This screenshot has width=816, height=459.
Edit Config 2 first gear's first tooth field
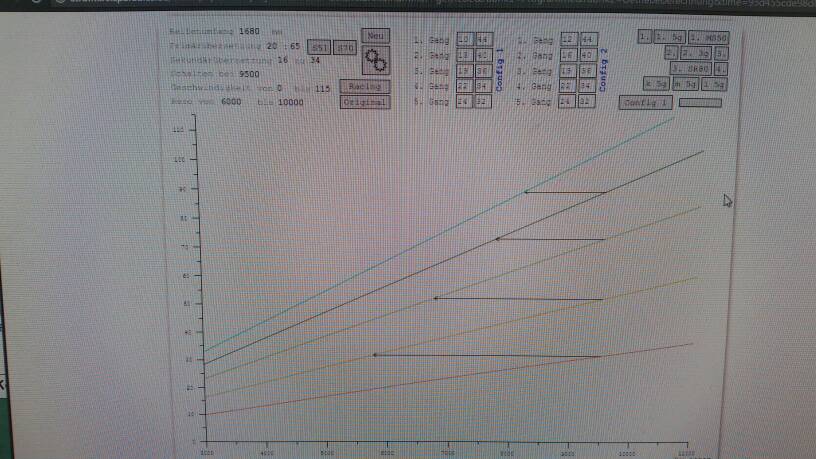tap(567, 38)
